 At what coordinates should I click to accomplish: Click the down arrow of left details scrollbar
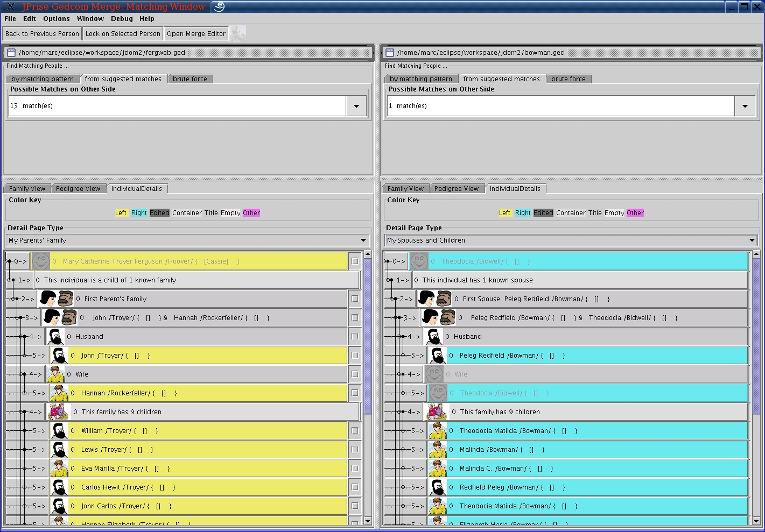click(x=368, y=521)
